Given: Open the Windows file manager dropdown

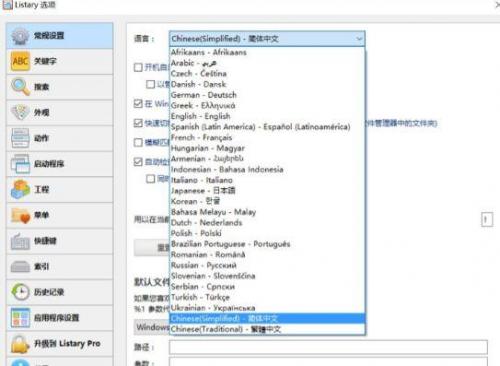Looking at the screenshot, I should [x=152, y=327].
